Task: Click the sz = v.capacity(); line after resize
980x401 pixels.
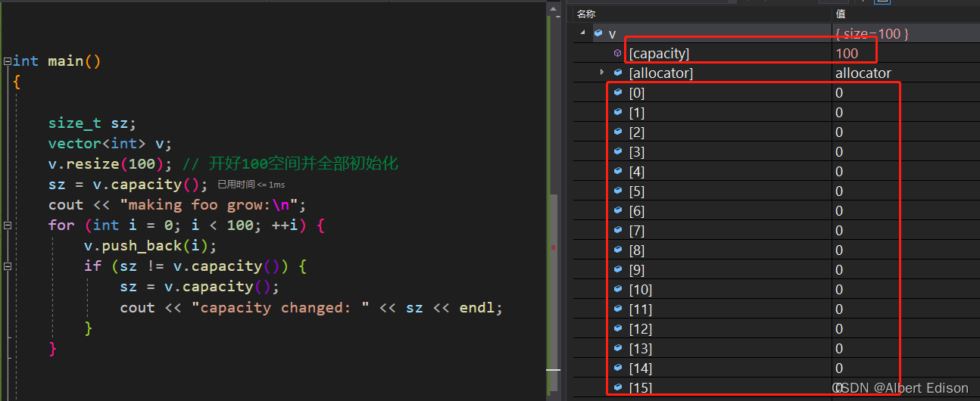Action: pos(128,185)
